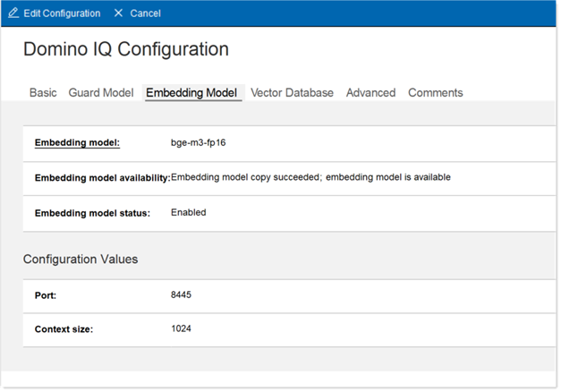
Task: Click the embedding model copy succeeded message
Action: [x=310, y=177]
